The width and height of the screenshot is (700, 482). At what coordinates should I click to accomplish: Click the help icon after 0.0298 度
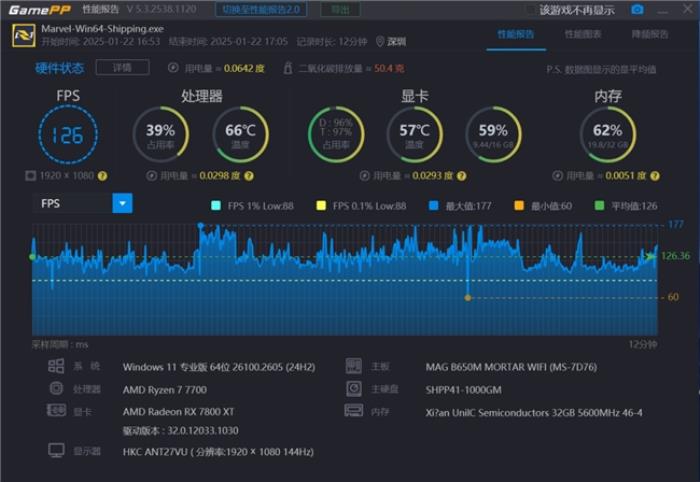pyautogui.click(x=249, y=176)
